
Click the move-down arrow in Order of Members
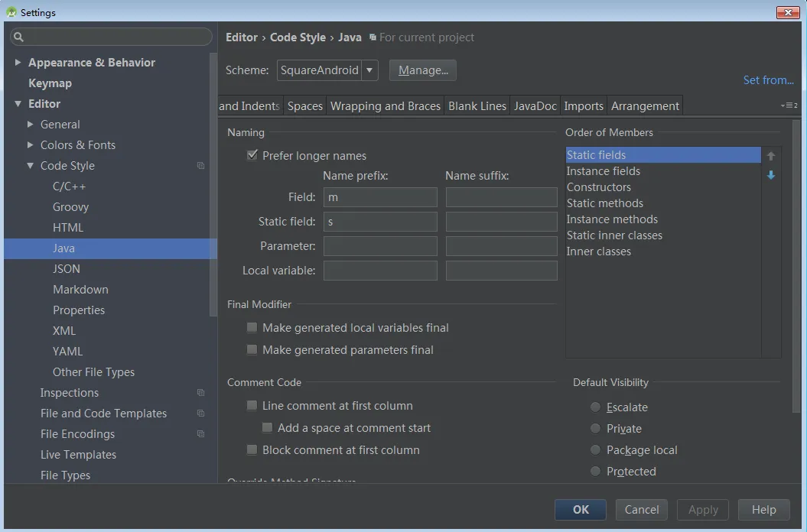coord(771,175)
